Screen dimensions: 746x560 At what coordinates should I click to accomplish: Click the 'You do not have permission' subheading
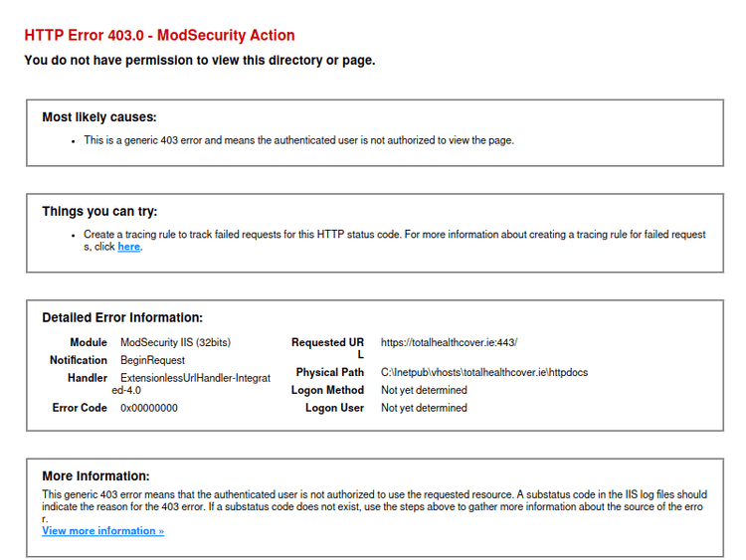[x=199, y=61]
